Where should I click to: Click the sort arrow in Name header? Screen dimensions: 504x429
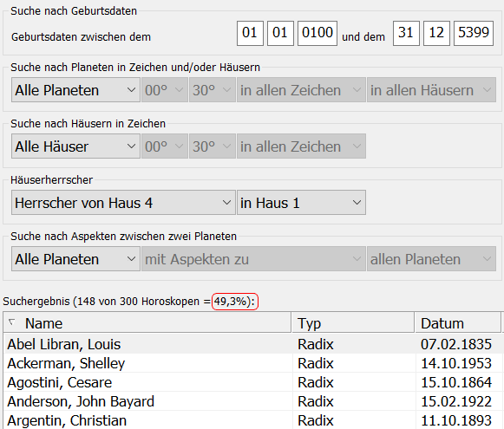12,322
